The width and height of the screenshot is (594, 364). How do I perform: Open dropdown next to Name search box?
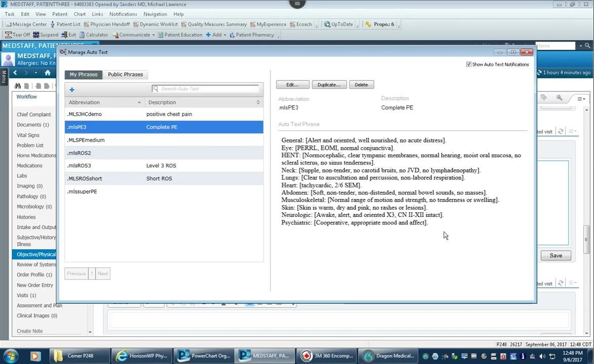point(580,46)
